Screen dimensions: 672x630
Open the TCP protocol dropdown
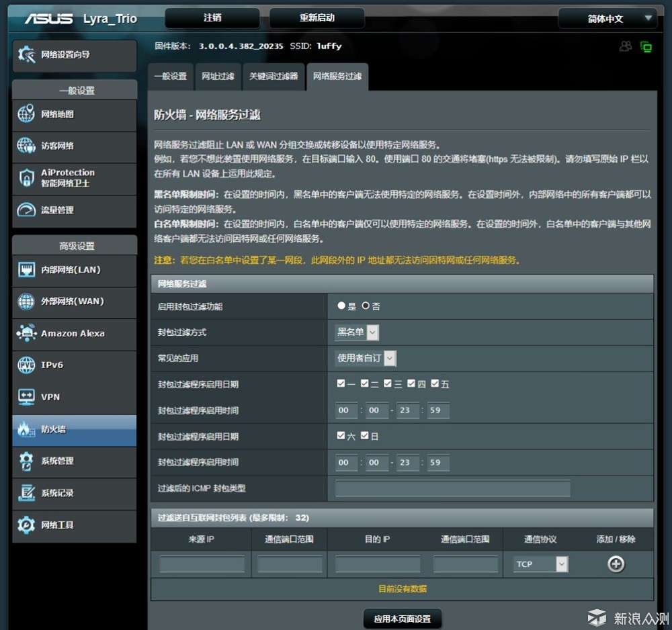(540, 564)
